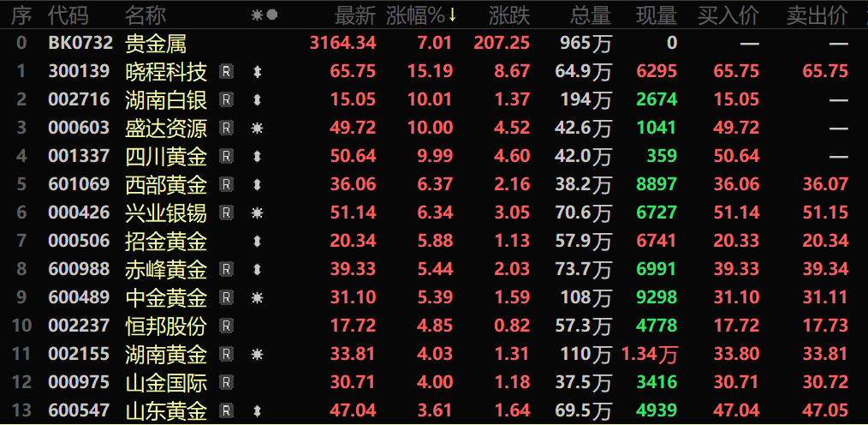Click the R badge beside 西部黄金

coord(226,184)
